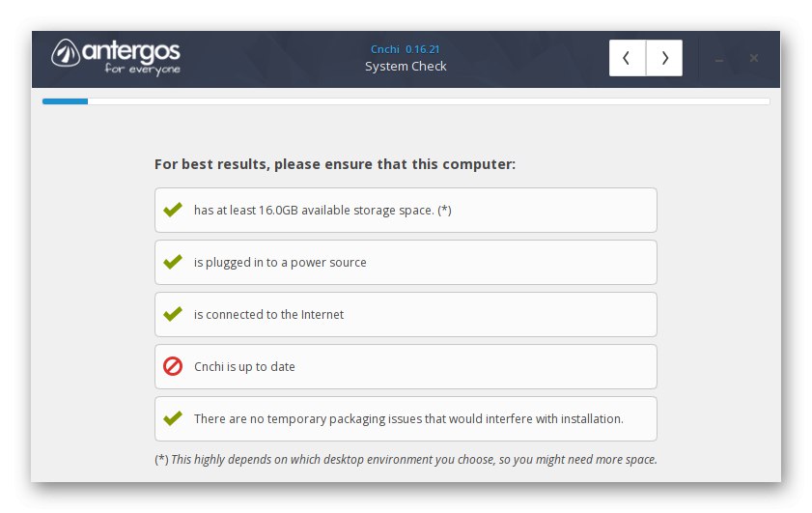Select the 'no temporary packaging issues' text
The width and height of the screenshot is (812, 513).
click(408, 418)
